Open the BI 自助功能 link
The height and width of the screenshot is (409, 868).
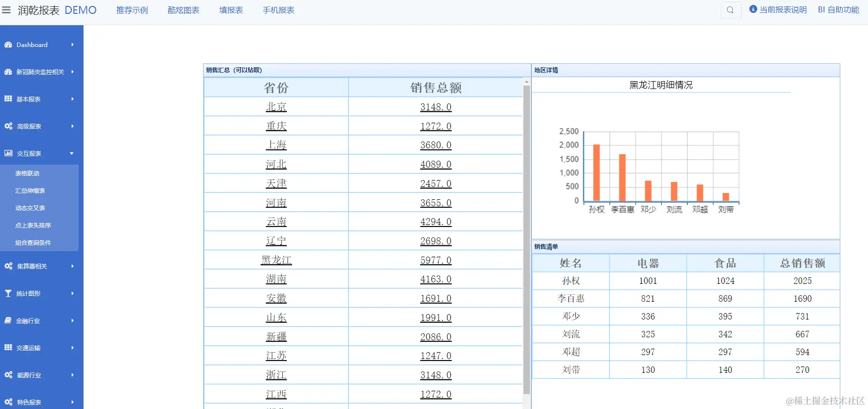coord(838,10)
